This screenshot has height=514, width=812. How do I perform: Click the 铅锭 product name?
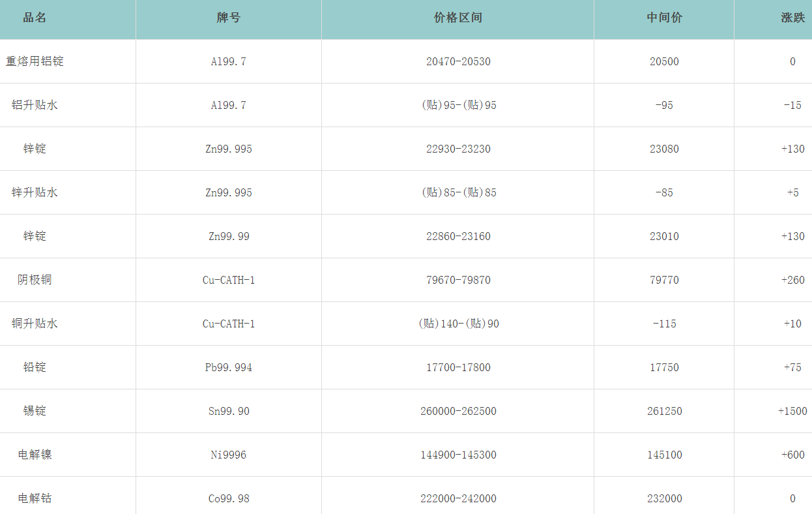pos(35,367)
